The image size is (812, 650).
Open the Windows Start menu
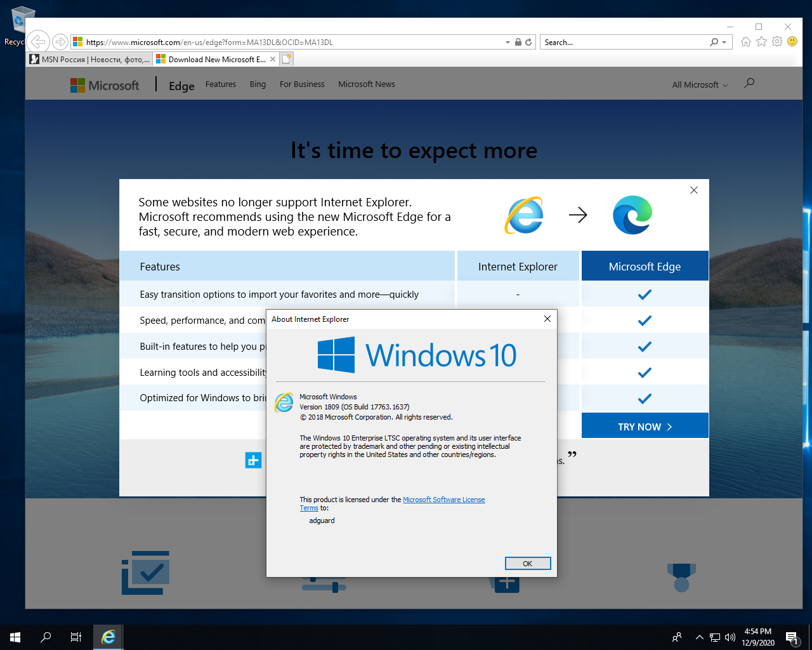[x=15, y=637]
